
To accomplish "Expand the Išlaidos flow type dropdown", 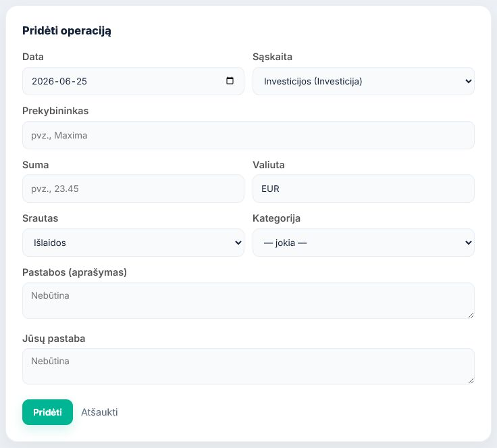I will pos(133,243).
